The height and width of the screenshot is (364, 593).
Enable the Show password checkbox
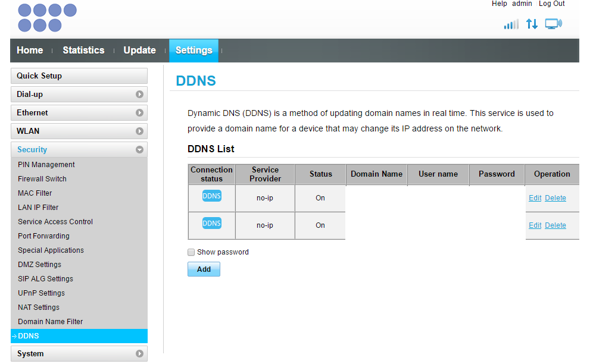pyautogui.click(x=191, y=252)
